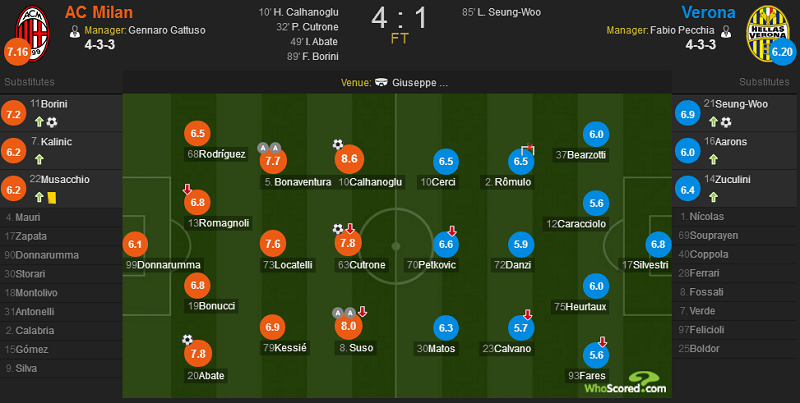Select Donnarumma's 6.1 rating circle
The width and height of the screenshot is (800, 403).
pos(135,244)
